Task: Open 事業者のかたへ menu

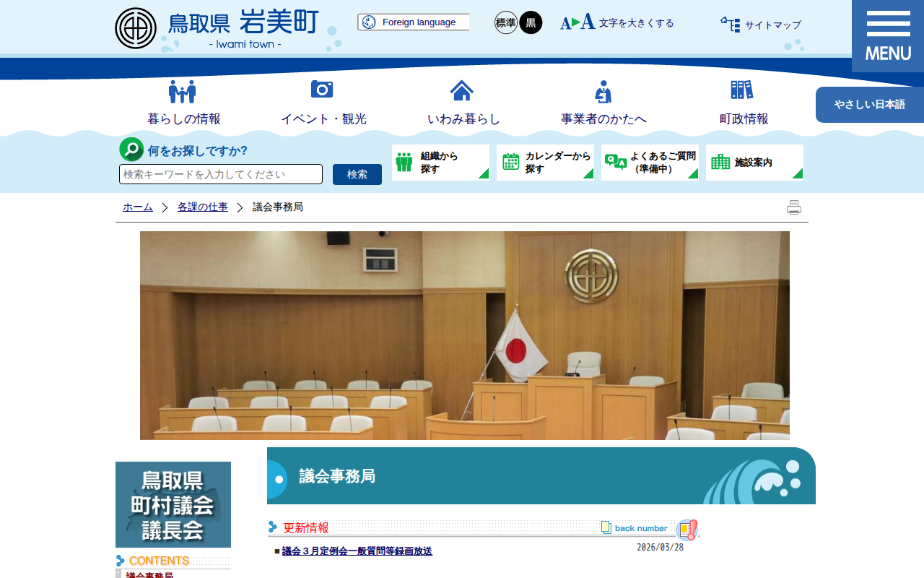Action: point(603,103)
